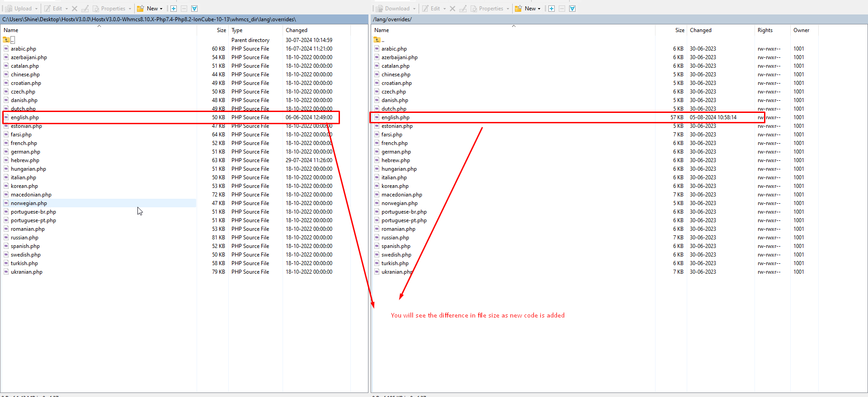Click the Rename icon in remote toolbar
868x397 pixels.
point(463,9)
